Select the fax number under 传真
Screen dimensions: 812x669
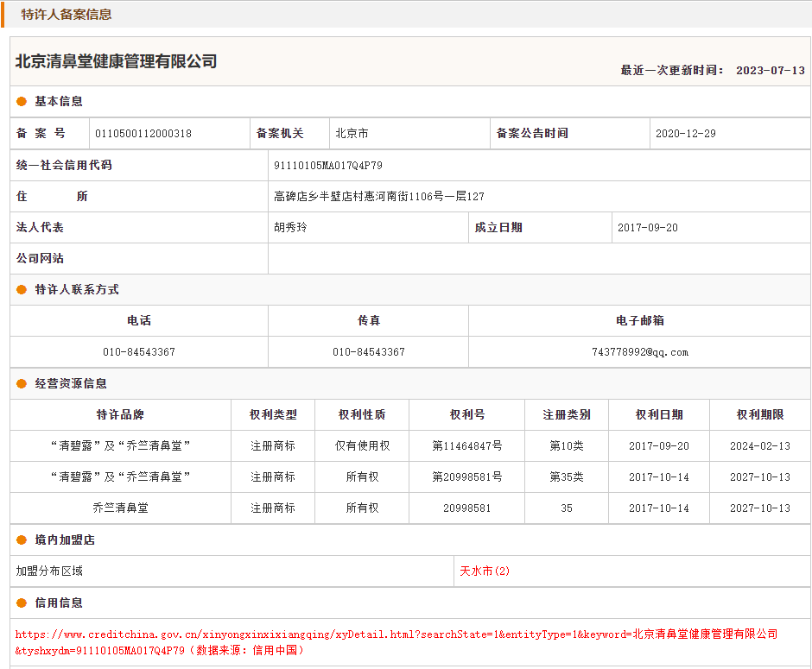point(368,352)
